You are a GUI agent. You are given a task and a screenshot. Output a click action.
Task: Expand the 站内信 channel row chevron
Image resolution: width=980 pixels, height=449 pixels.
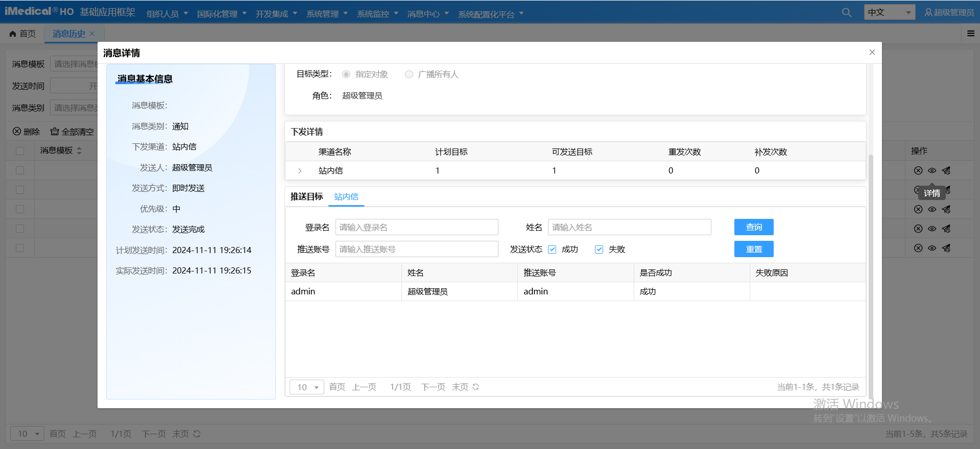pos(300,171)
